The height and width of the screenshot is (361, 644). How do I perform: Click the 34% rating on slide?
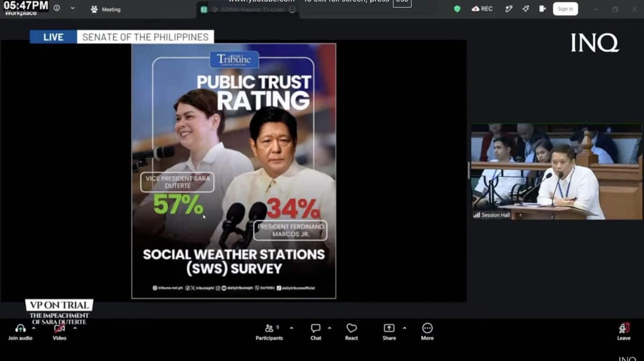[x=293, y=209]
